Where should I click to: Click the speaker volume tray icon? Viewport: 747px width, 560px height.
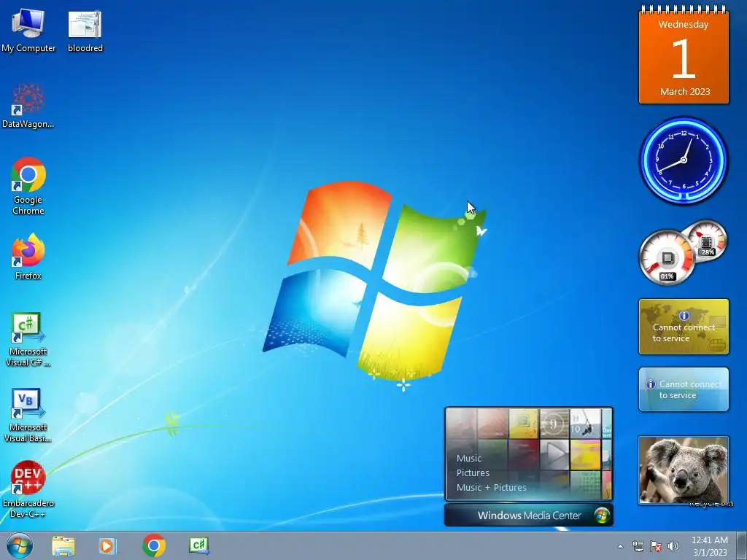673,546
